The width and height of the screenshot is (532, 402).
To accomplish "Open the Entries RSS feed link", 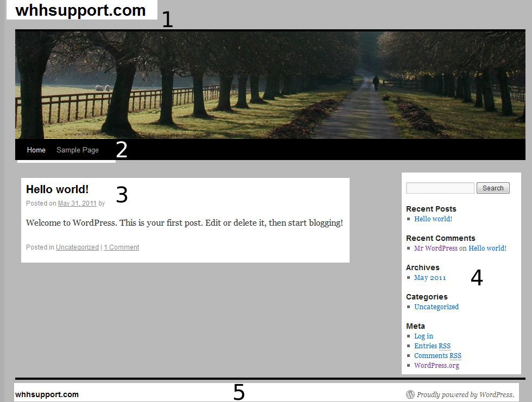I will [x=432, y=346].
